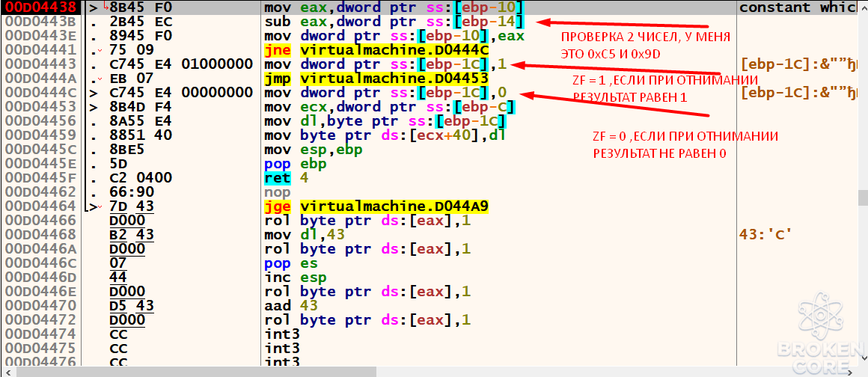Select address 00D04474
The height and width of the screenshot is (377, 868).
tap(39, 334)
